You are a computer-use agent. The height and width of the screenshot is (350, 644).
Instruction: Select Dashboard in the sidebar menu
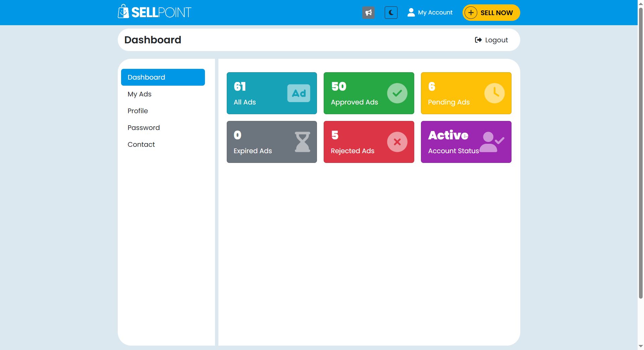click(x=163, y=77)
